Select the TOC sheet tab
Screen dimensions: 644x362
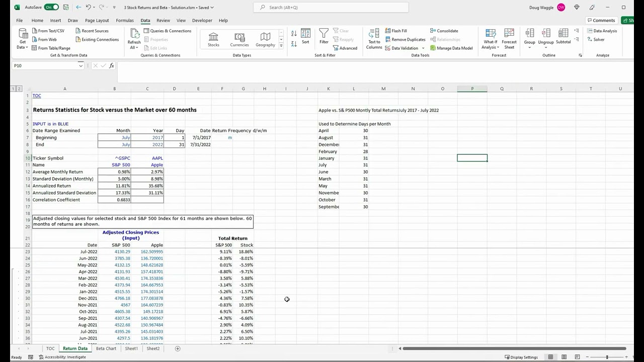pos(50,348)
